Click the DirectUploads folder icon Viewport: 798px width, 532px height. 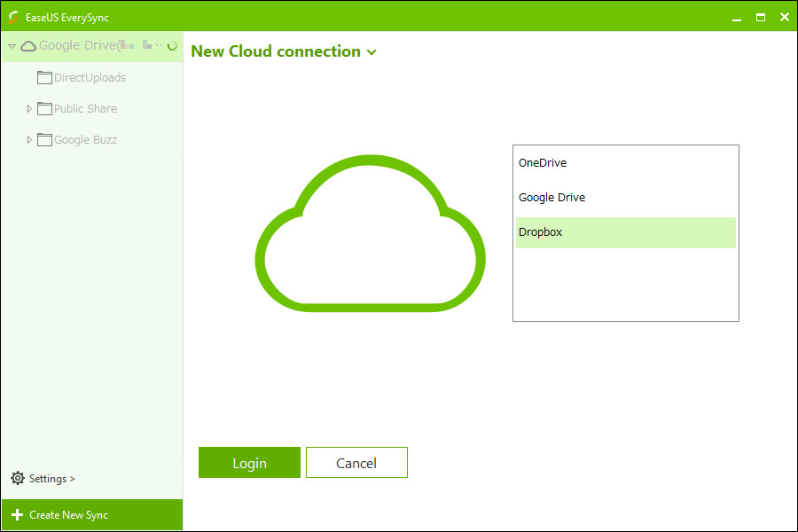pyautogui.click(x=44, y=77)
